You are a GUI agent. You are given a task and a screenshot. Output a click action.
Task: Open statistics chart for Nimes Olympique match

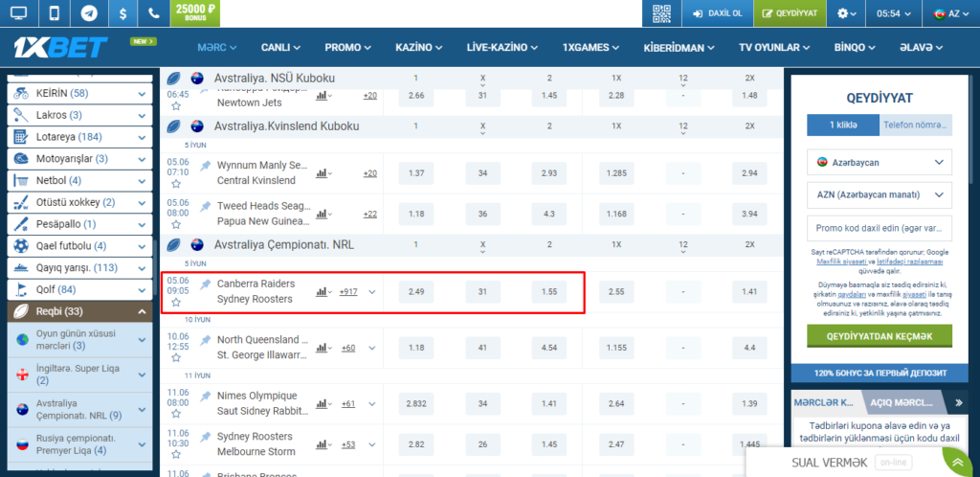[x=323, y=404]
